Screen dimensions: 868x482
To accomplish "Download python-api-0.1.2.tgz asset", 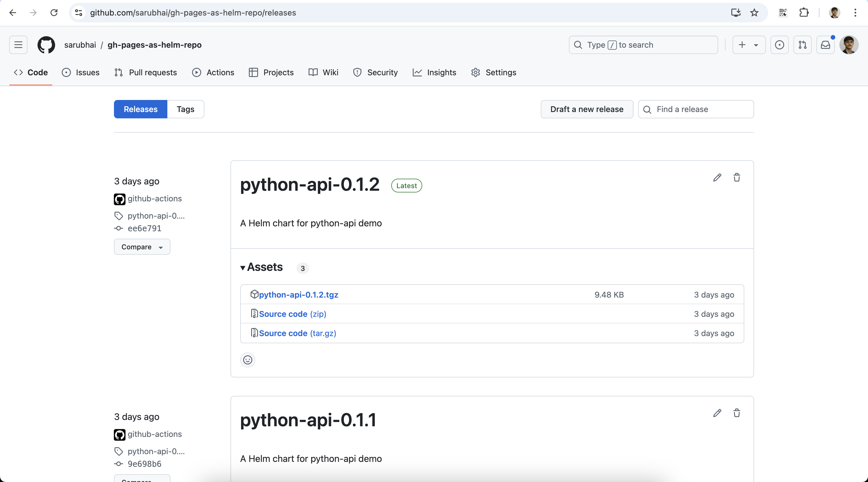I will (x=298, y=295).
